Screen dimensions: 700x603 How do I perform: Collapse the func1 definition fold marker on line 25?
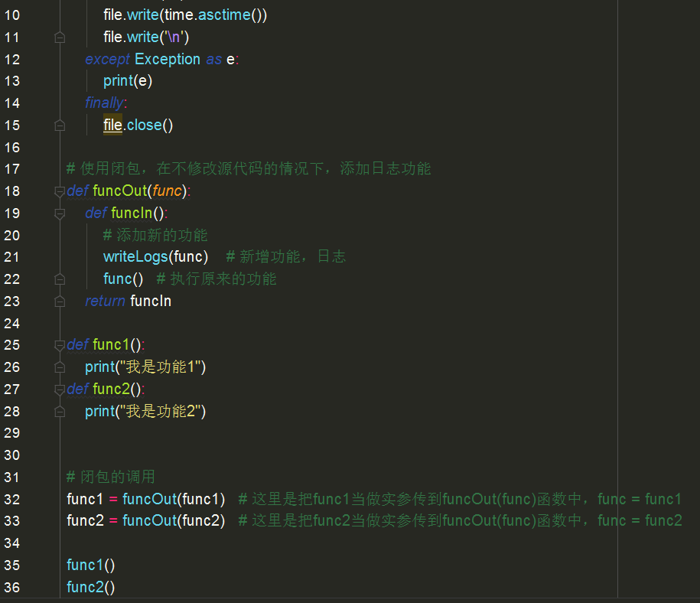pyautogui.click(x=60, y=345)
